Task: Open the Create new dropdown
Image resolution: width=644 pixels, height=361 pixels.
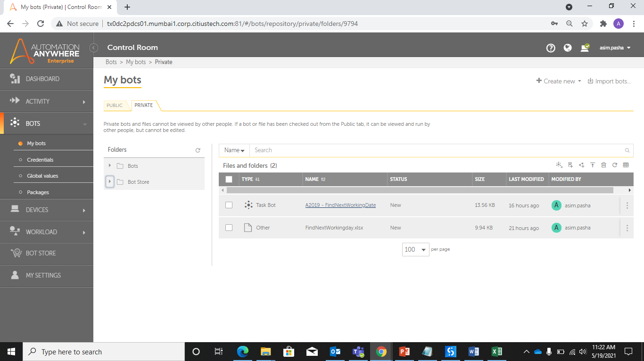Action: click(559, 81)
